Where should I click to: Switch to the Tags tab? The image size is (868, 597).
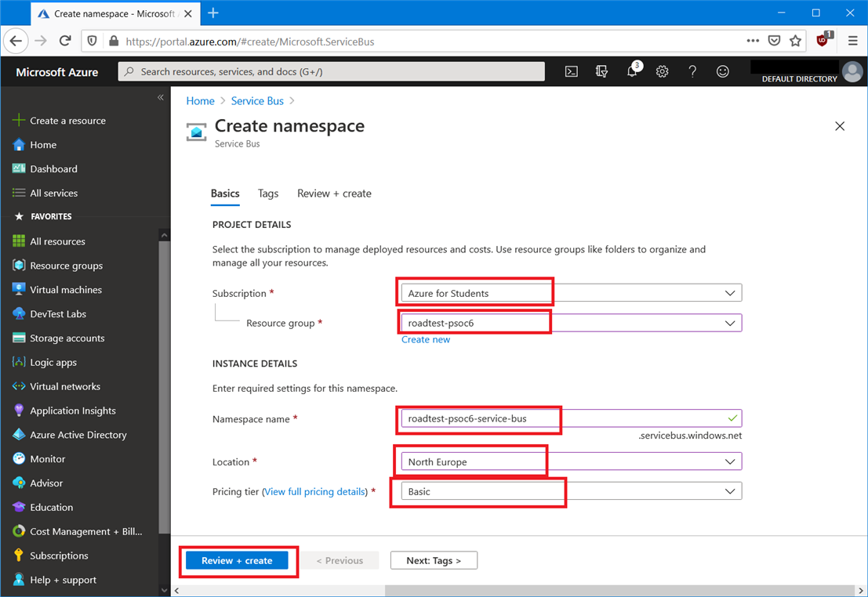pos(268,194)
